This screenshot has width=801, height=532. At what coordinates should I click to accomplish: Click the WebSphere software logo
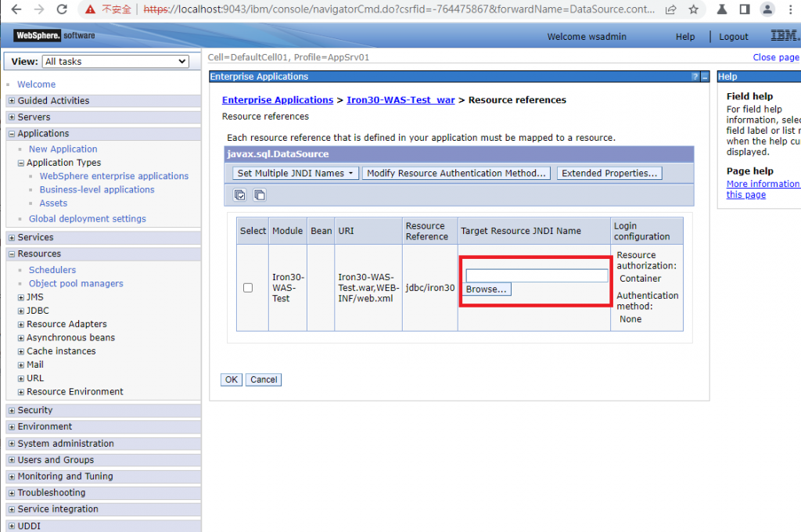click(55, 35)
